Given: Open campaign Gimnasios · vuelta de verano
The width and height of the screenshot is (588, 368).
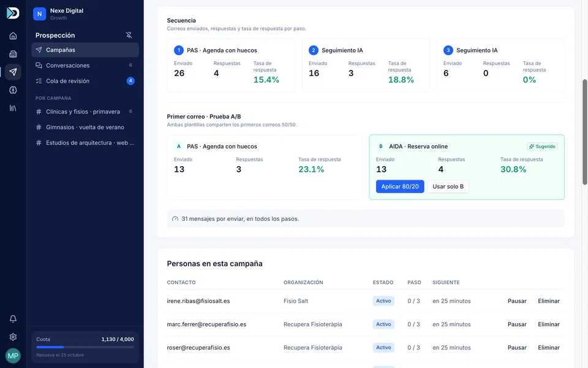Looking at the screenshot, I should pos(85,128).
